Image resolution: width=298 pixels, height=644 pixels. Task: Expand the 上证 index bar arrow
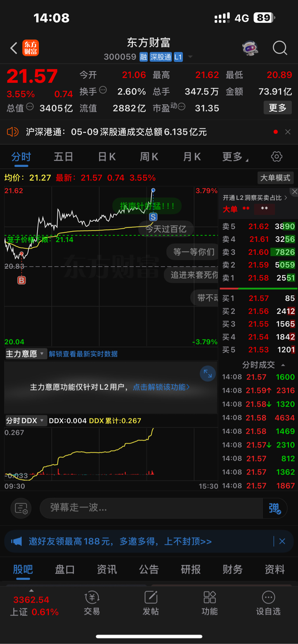31,591
